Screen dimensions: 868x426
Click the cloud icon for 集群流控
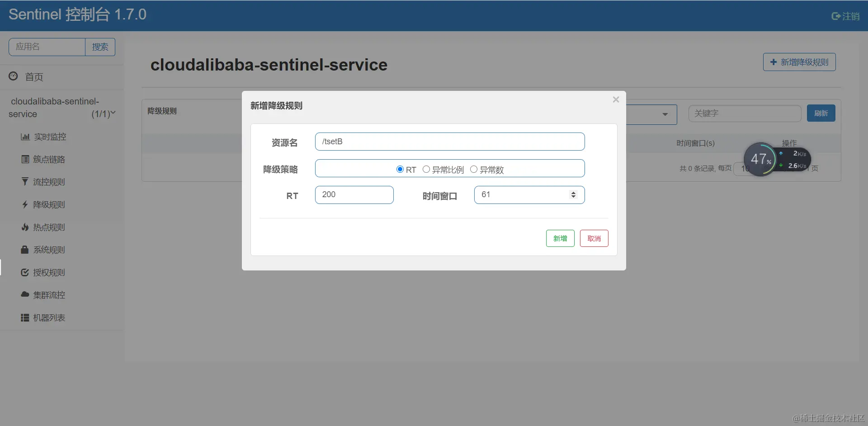click(x=25, y=294)
